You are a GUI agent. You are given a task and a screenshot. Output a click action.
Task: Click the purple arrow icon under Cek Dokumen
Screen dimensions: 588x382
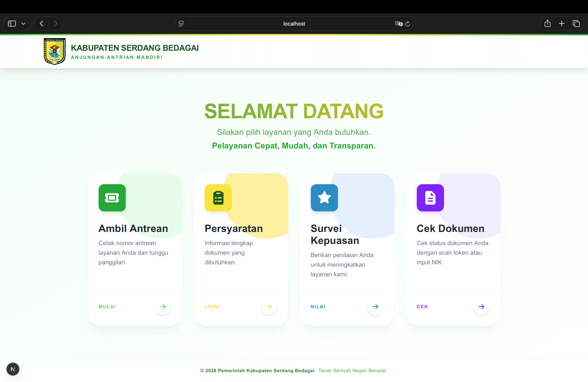481,306
